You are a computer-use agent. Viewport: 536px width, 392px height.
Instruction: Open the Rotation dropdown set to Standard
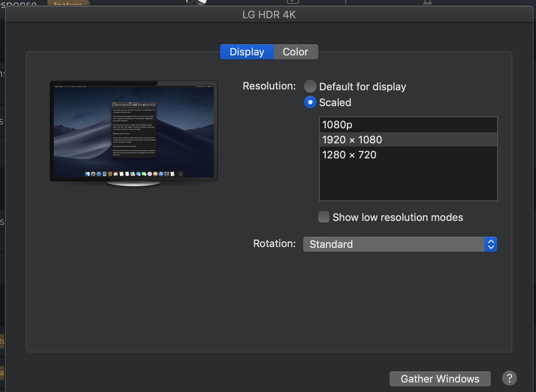(400, 244)
